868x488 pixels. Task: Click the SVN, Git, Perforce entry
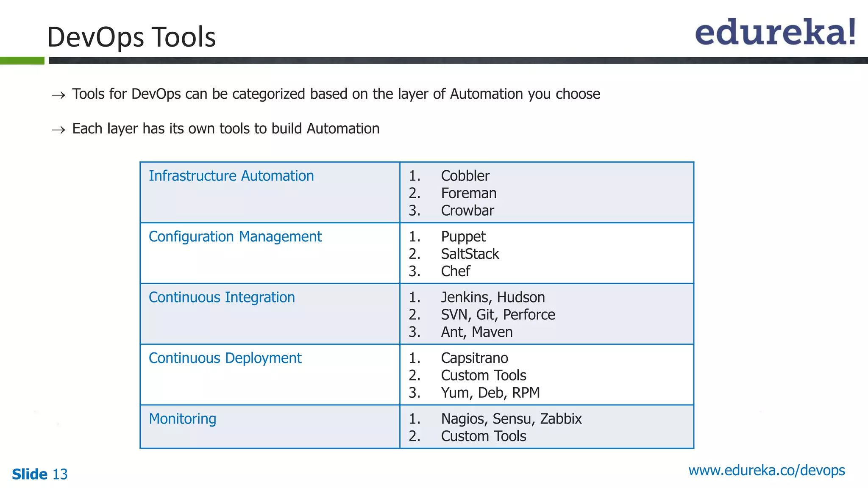pos(498,315)
